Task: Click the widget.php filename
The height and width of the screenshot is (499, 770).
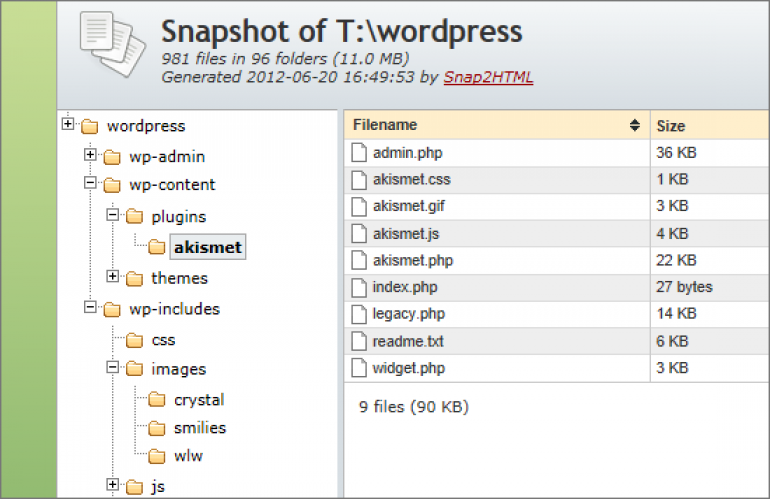Action: coord(409,368)
